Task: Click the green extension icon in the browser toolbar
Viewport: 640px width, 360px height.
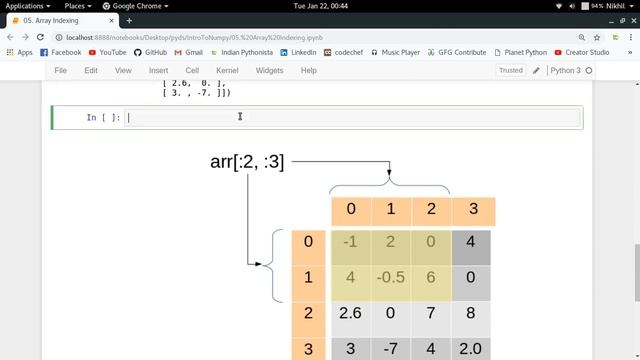Action: (616, 38)
